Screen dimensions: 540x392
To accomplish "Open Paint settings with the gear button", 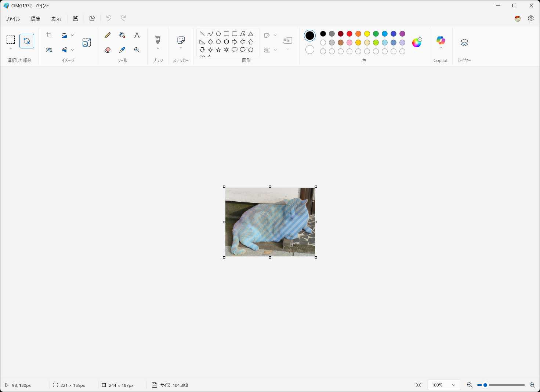I will coord(531,18).
